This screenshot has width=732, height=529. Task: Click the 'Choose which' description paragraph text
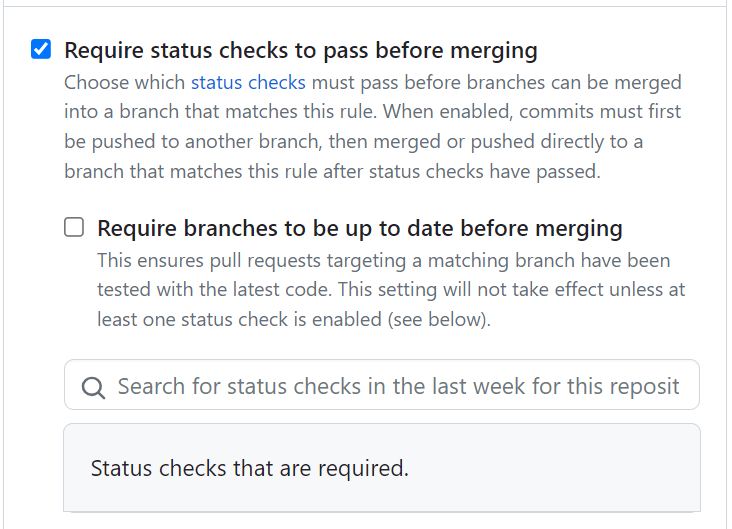373,127
